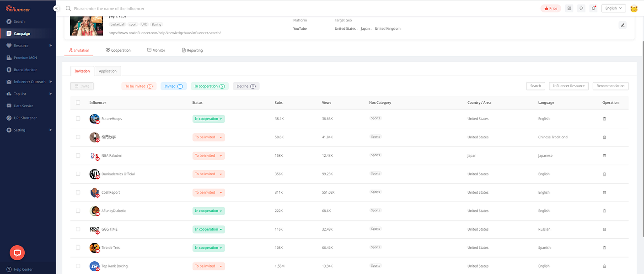Image resolution: width=644 pixels, height=274 pixels.
Task: Toggle the select-all checkbox in the table header
Action: tap(78, 103)
